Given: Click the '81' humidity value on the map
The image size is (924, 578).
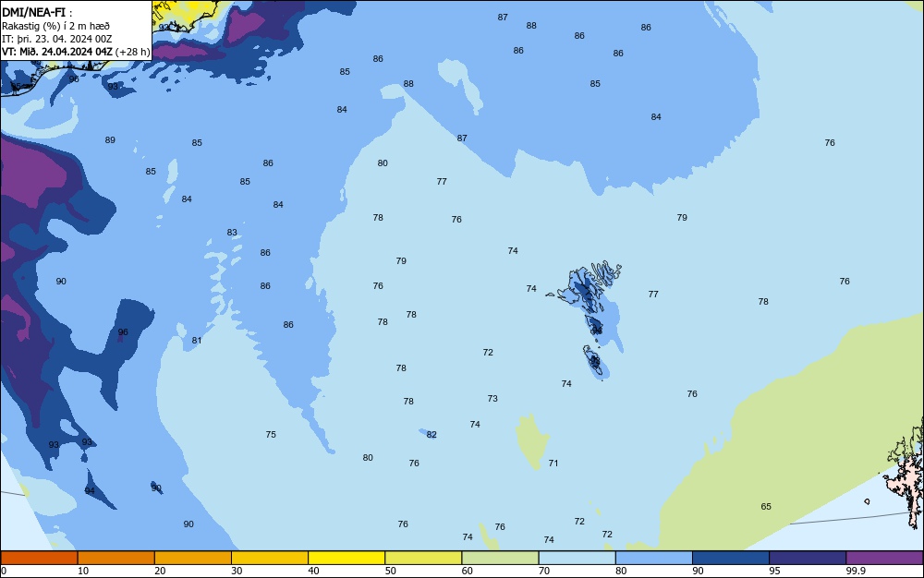Looking at the screenshot, I should point(197,340).
